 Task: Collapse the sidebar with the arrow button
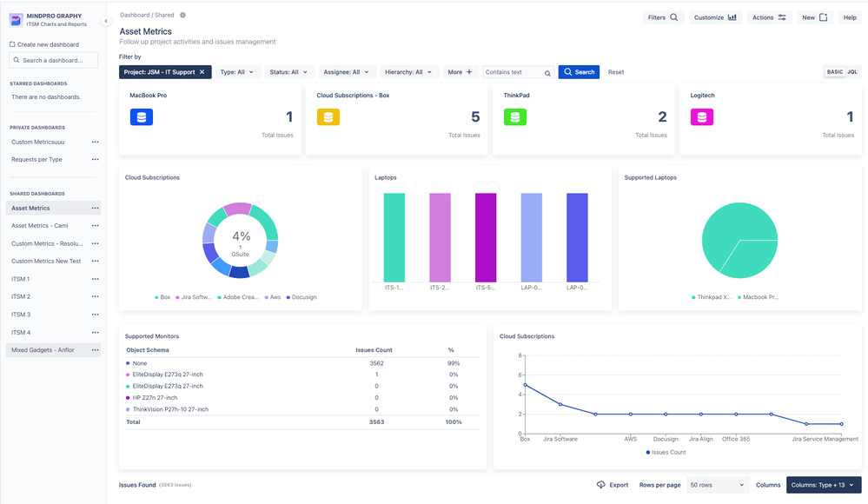point(106,21)
